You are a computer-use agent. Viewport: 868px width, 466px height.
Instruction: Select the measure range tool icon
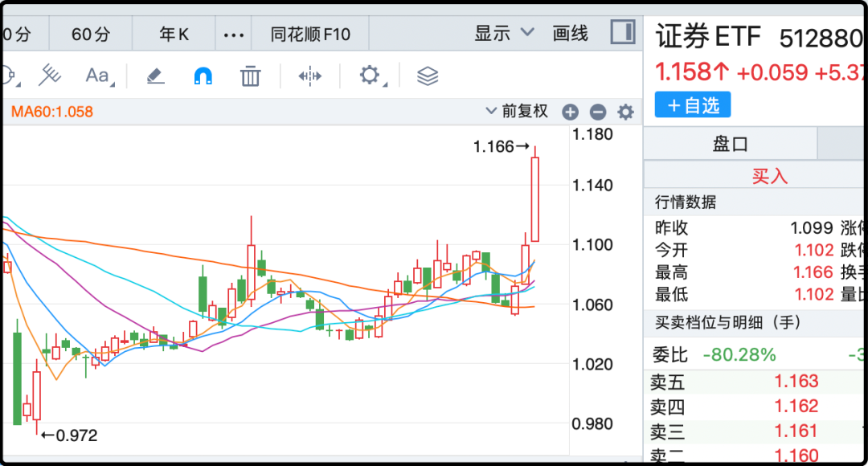(309, 76)
